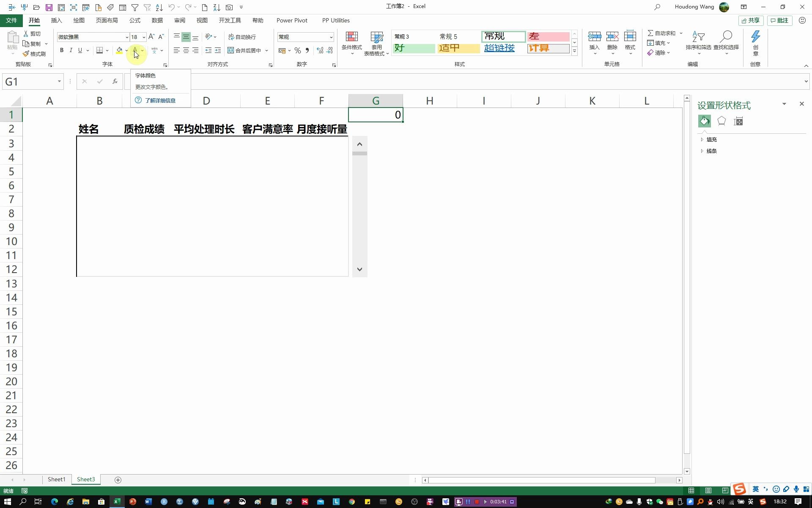Open the font name dropdown
The image size is (812, 508).
click(x=126, y=37)
